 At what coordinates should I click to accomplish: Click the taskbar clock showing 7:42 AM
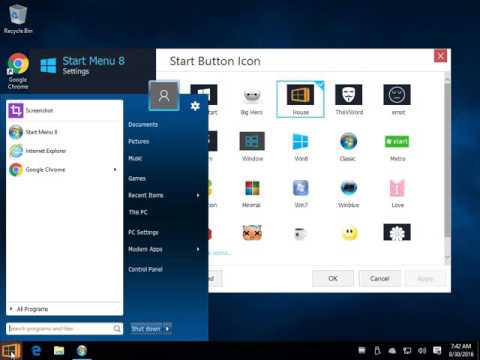[x=461, y=350]
